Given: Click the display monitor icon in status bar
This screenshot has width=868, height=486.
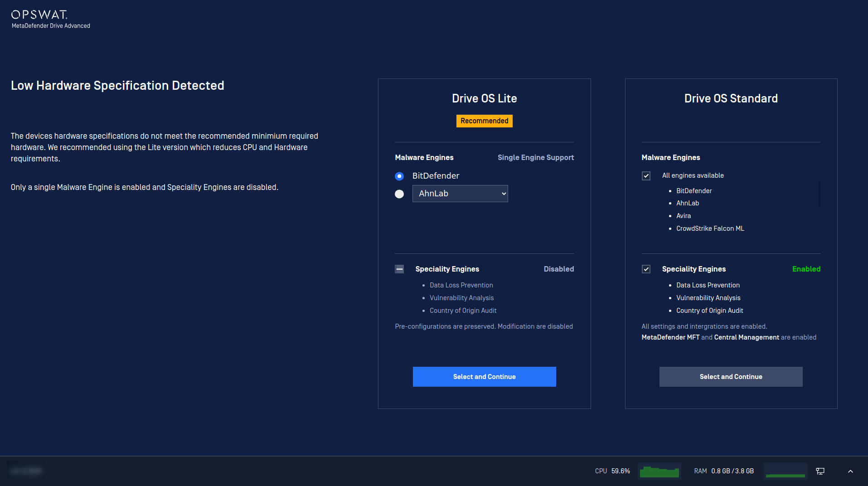Looking at the screenshot, I should (x=820, y=471).
